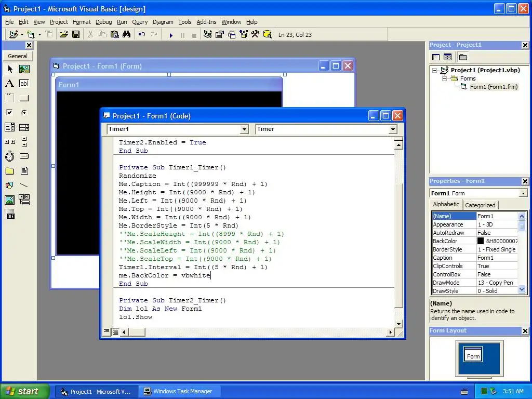532x399 pixels.
Task: Click the Find binoculars toolbar icon
Action: click(x=127, y=35)
